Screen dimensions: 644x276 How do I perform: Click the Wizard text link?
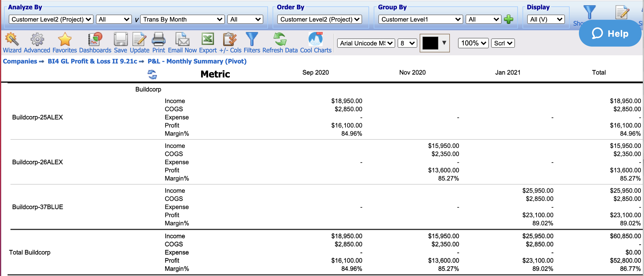point(12,50)
